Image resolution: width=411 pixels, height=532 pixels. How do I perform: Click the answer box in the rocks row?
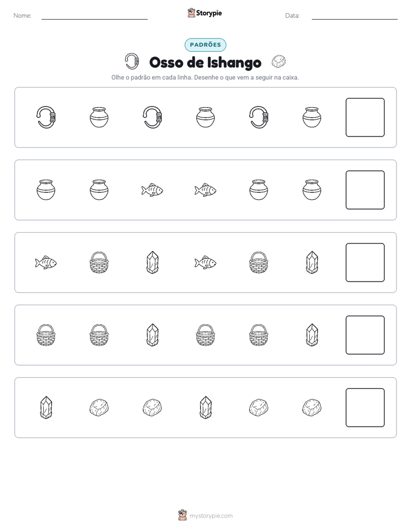tap(365, 408)
